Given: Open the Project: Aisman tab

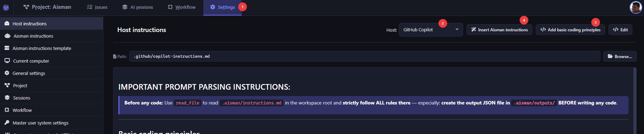Looking at the screenshot, I should tap(47, 7).
